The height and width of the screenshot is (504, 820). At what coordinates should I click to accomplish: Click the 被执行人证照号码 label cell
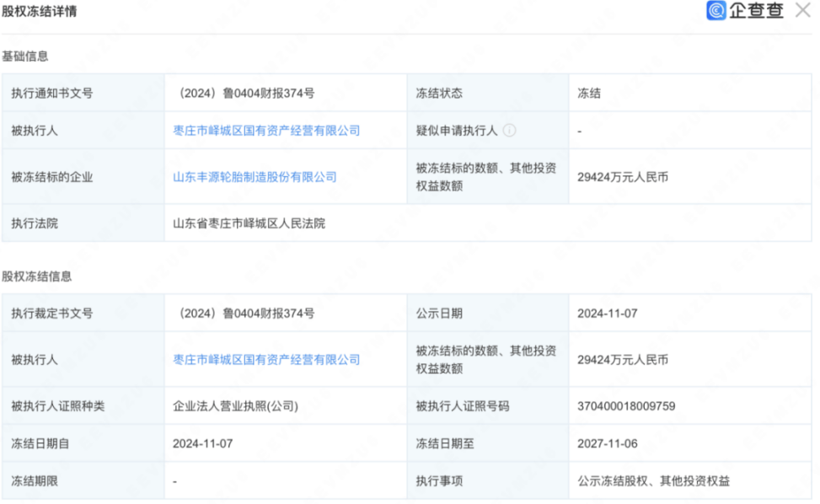coord(488,405)
